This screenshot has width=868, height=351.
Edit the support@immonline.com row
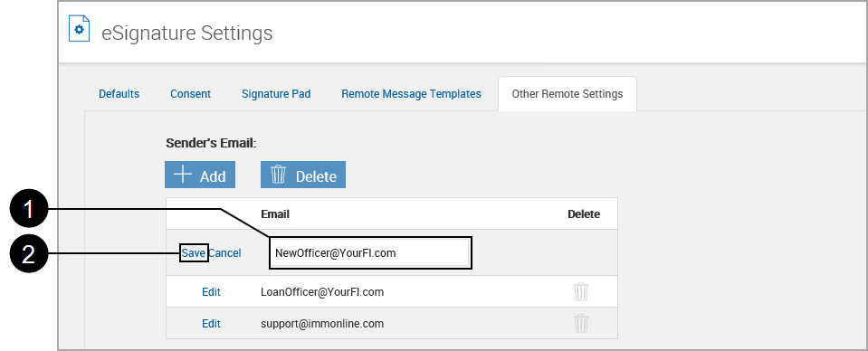(212, 324)
